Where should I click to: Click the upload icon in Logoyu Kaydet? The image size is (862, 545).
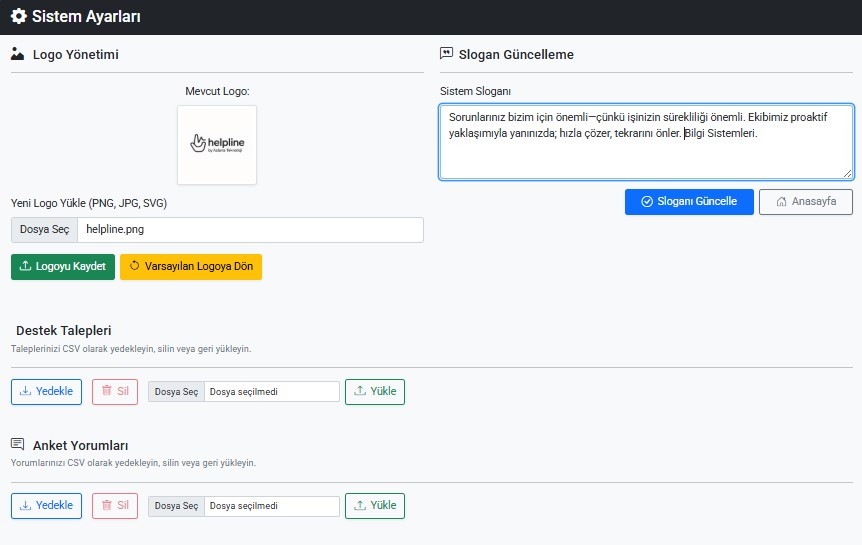(25, 267)
